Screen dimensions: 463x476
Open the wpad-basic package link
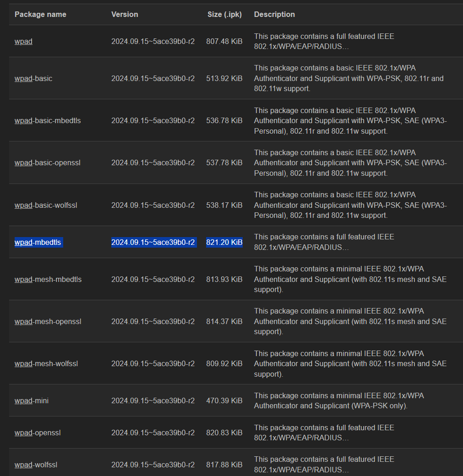point(33,78)
